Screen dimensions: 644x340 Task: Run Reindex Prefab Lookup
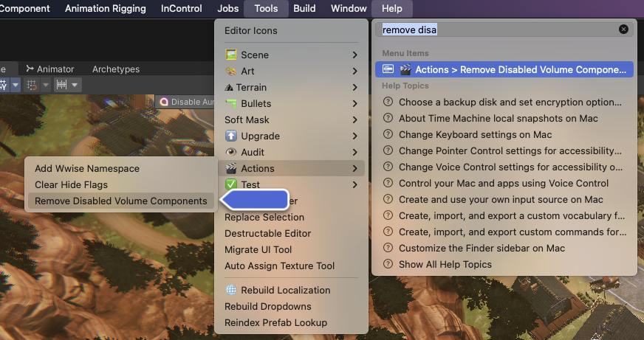[291, 322]
